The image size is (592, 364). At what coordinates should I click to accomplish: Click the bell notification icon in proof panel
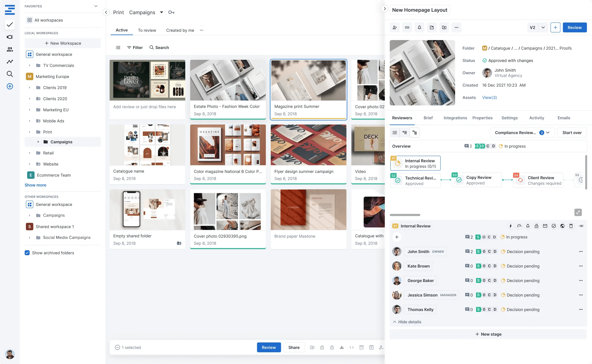point(419,27)
